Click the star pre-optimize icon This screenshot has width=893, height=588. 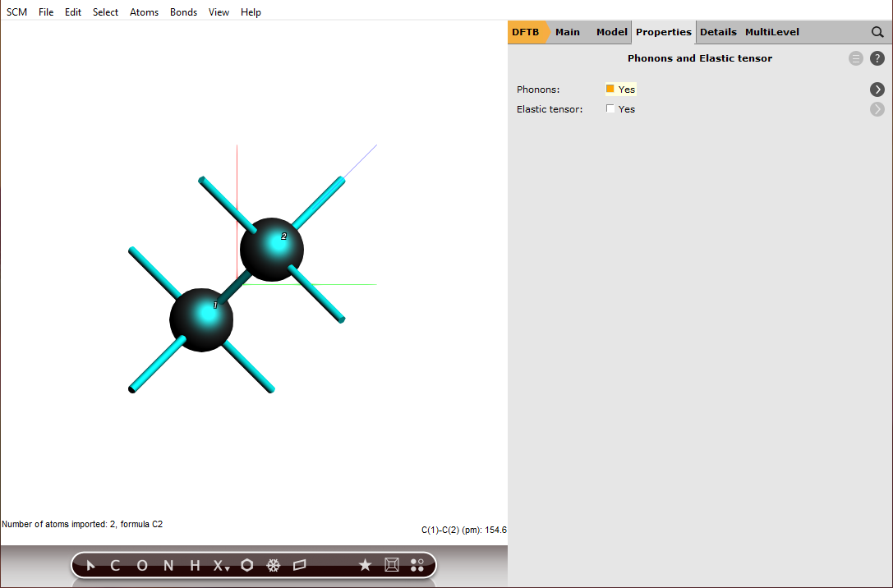pyautogui.click(x=365, y=565)
